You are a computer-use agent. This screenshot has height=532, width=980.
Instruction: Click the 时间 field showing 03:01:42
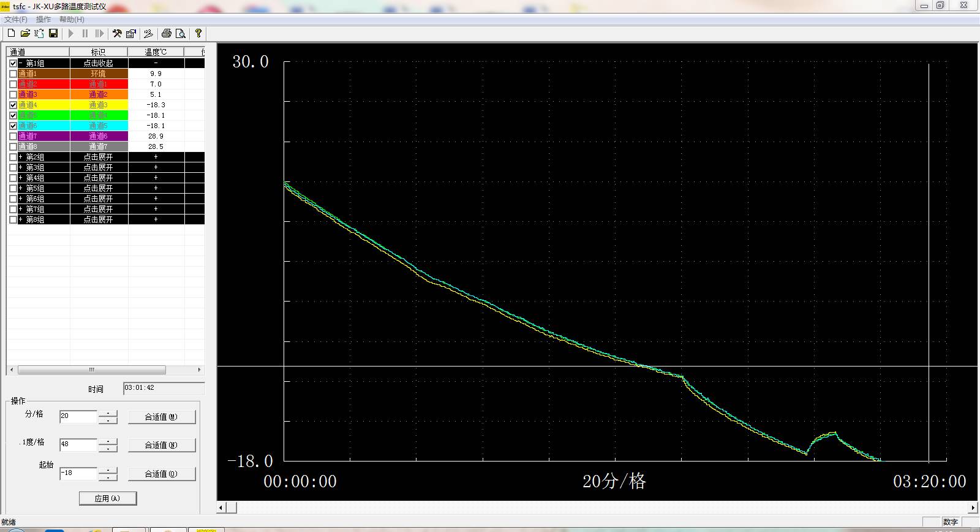164,389
